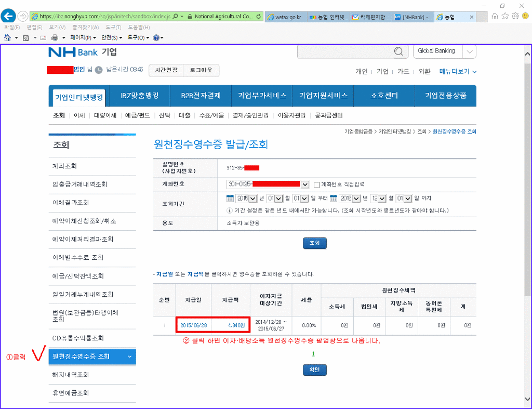This screenshot has width=532, height=409.
Task: Open 입출금거래내역조회 in the sidebar
Action: tap(79, 184)
